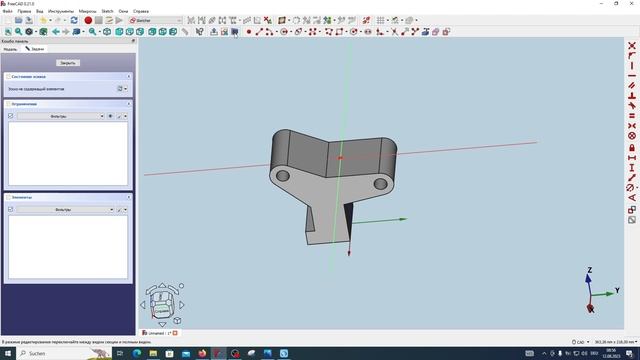640x360 pixels.
Task: Collapse the Состояние эскиза section
Action: pos(129,76)
